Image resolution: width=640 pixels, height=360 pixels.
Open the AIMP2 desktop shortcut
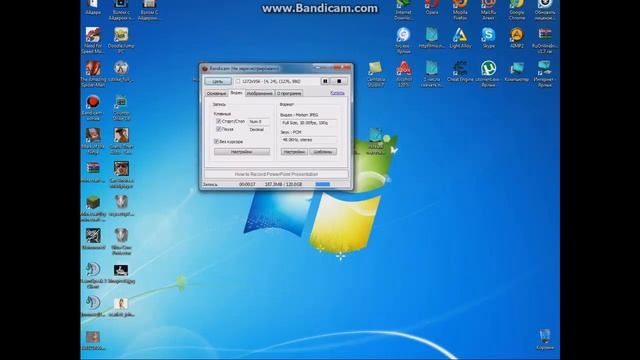click(x=517, y=38)
